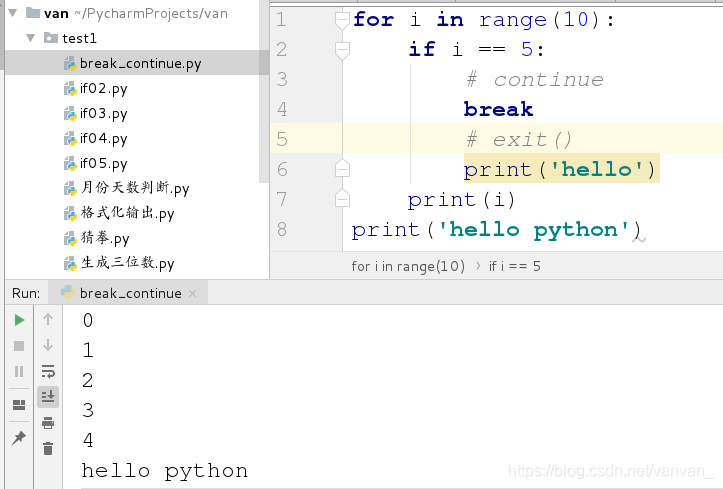Pause output icon in Run panel
723x489 pixels.
click(19, 371)
